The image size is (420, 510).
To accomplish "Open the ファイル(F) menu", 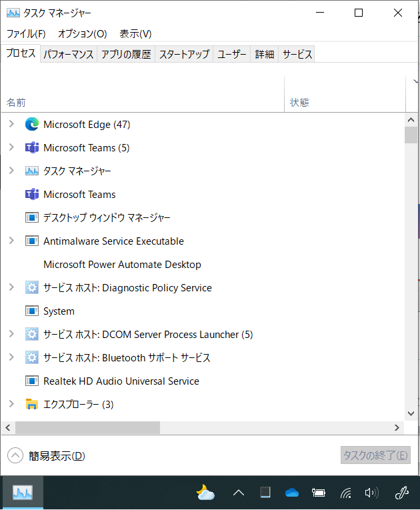I will pyautogui.click(x=26, y=34).
